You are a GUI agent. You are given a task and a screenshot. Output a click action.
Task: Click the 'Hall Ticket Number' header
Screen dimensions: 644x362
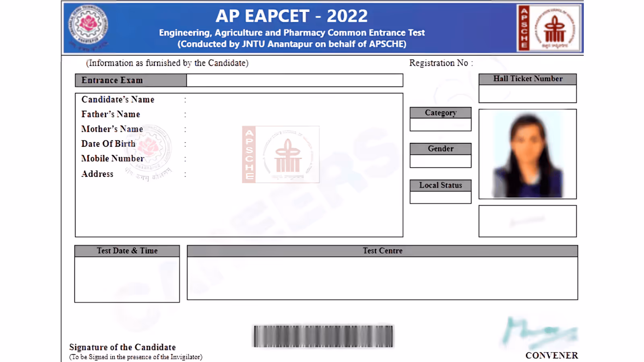tap(528, 79)
